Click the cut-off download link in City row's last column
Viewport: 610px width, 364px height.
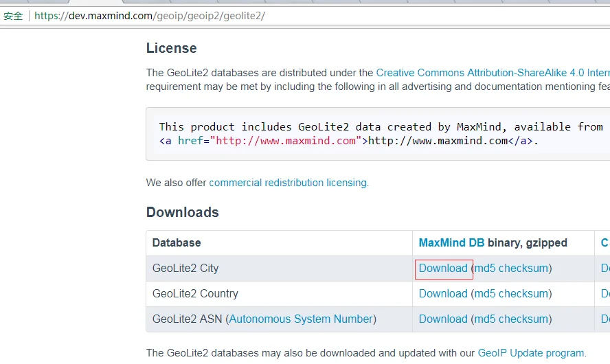pyautogui.click(x=605, y=269)
